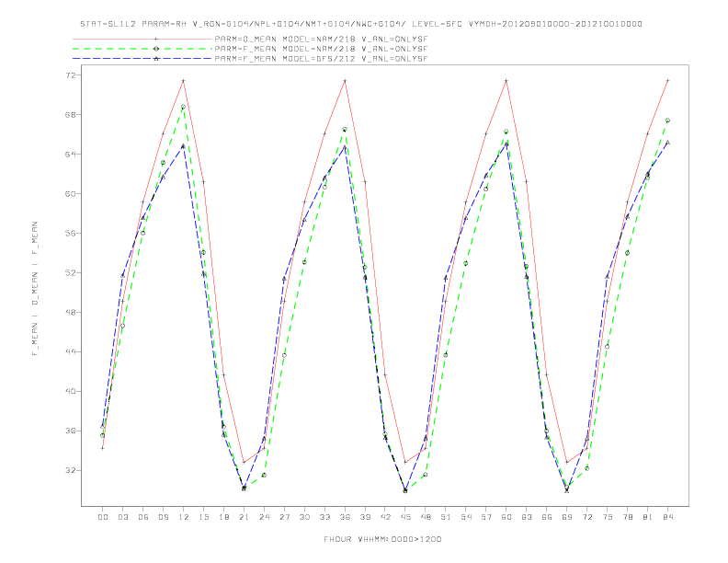Click x-axis tick label 54
The width and height of the screenshot is (728, 563).
click(x=466, y=517)
